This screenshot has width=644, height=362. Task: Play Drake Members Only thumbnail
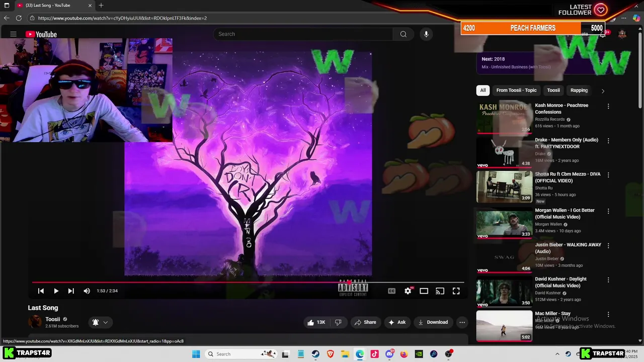[x=504, y=152]
